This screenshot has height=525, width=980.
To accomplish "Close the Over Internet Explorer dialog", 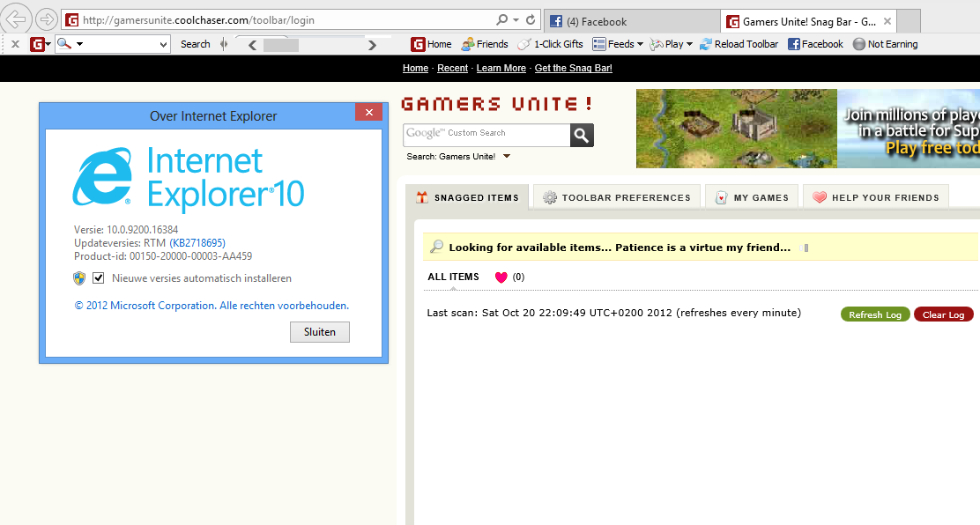I will tap(368, 112).
